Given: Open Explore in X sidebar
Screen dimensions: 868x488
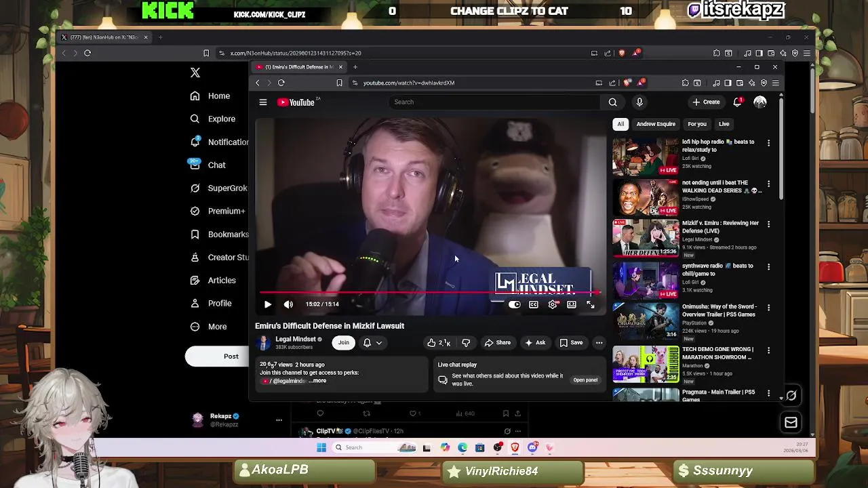Looking at the screenshot, I should click(x=213, y=119).
